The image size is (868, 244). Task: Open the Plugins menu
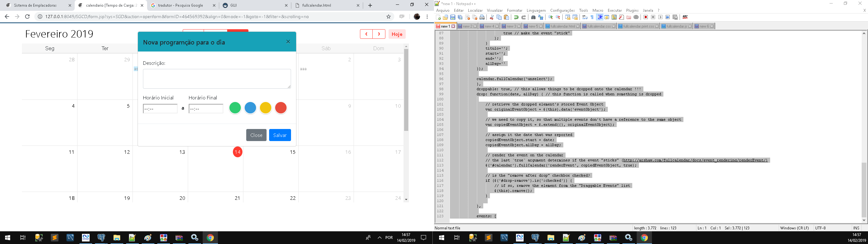[632, 10]
